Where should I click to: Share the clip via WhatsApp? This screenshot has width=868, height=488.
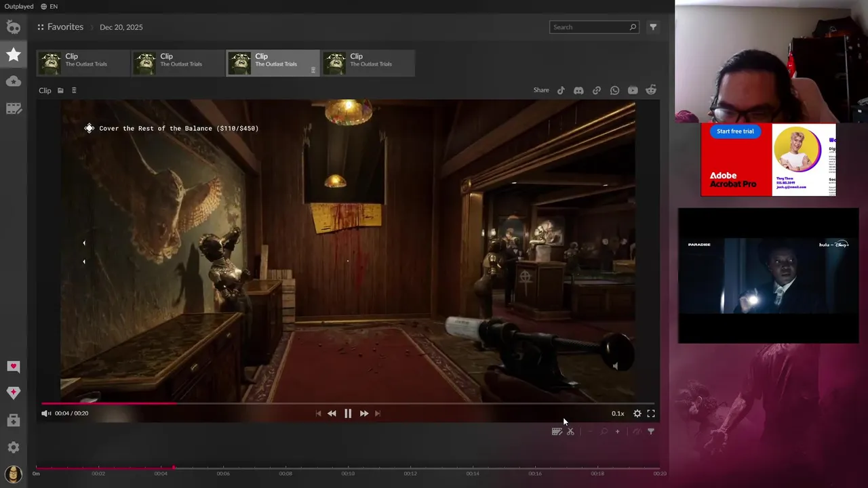pyautogui.click(x=614, y=90)
